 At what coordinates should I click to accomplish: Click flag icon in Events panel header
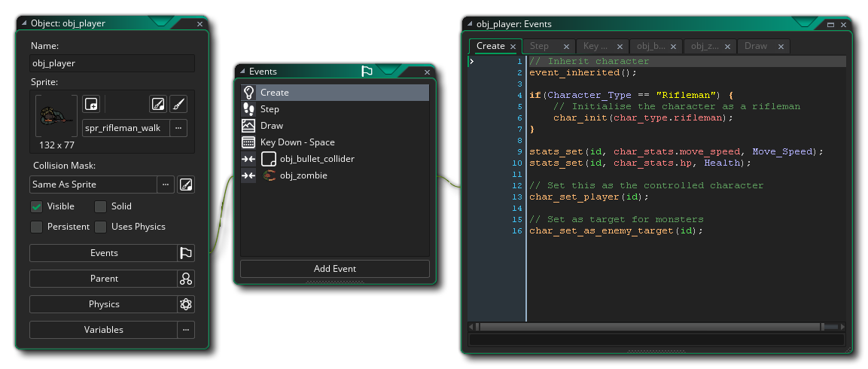point(367,72)
